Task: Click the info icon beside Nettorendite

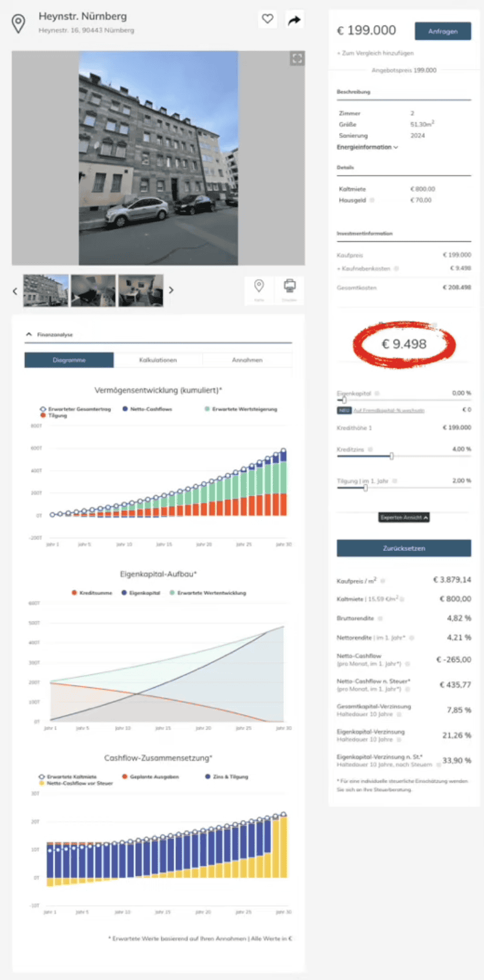Action: click(411, 638)
